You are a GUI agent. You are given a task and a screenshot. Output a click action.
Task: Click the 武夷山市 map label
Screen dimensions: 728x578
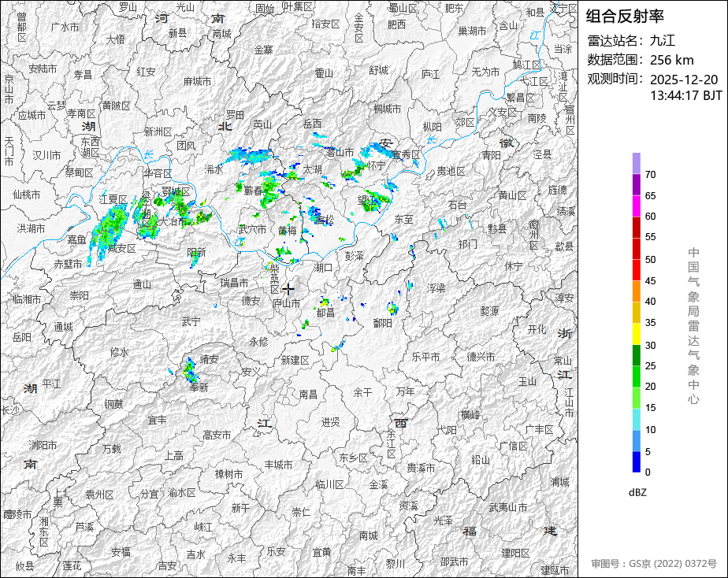(508, 507)
